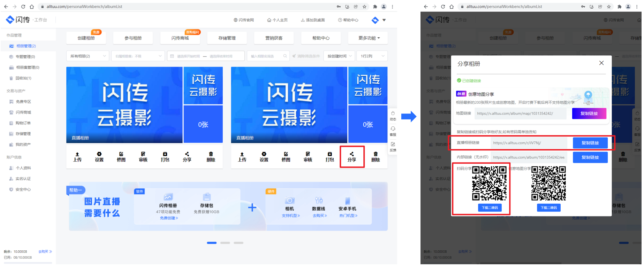Bookmark page with star in left browser
644x266 pixels.
[364, 7]
